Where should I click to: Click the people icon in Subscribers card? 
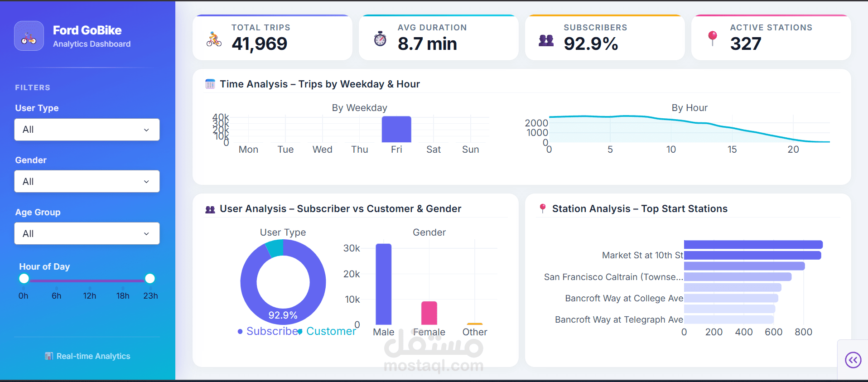546,40
